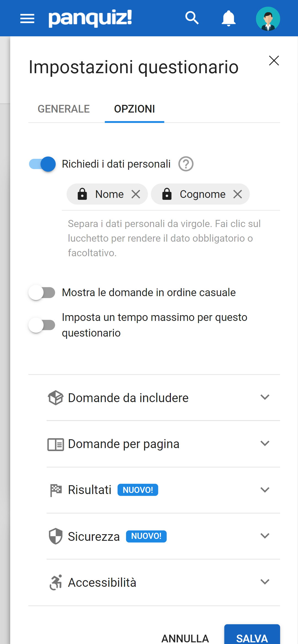Expand Domande da includere chevron
This screenshot has width=298, height=644.
click(265, 397)
